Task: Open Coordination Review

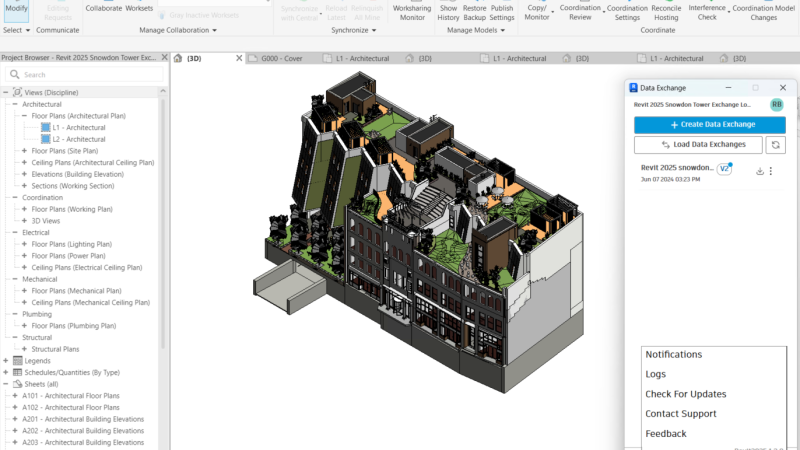Action: (x=580, y=12)
